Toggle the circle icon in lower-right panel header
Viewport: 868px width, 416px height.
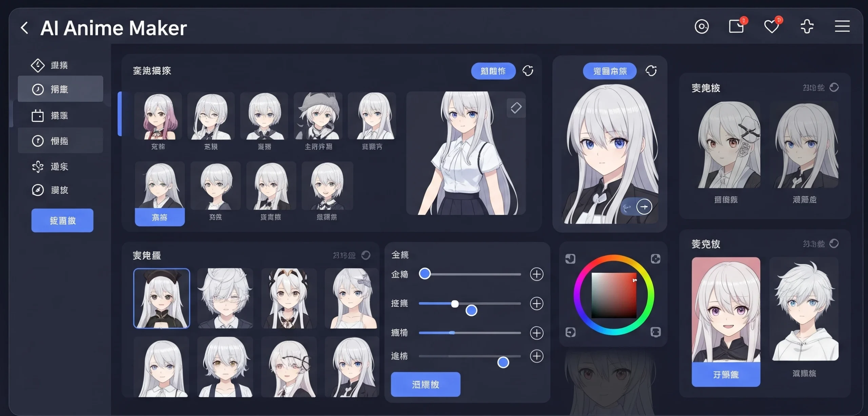coord(834,244)
